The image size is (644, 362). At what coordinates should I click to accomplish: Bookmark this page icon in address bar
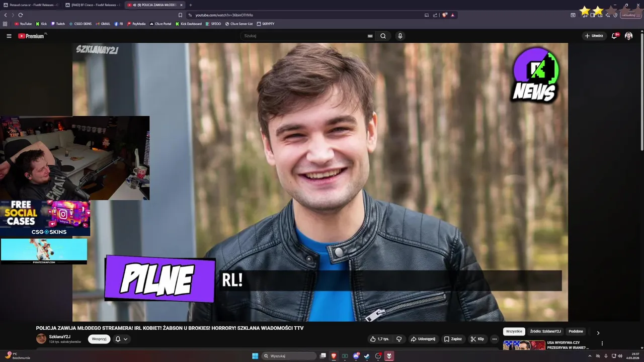[x=180, y=15]
